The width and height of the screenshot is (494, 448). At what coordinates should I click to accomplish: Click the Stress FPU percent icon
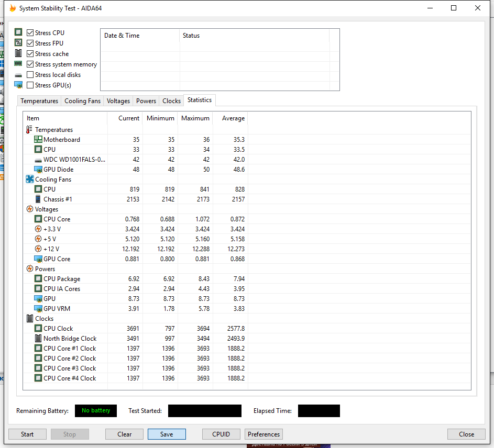[x=18, y=43]
